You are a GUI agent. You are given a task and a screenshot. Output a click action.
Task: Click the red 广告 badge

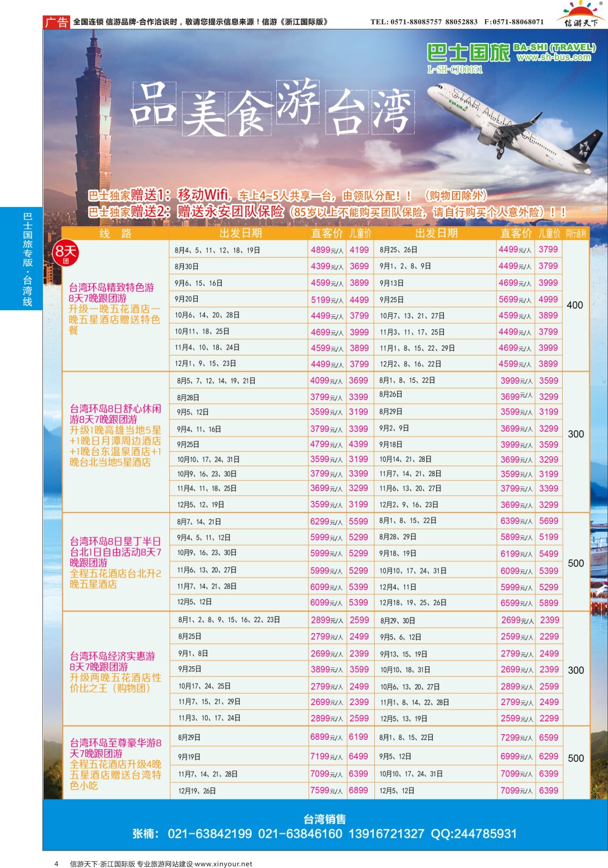pyautogui.click(x=56, y=22)
